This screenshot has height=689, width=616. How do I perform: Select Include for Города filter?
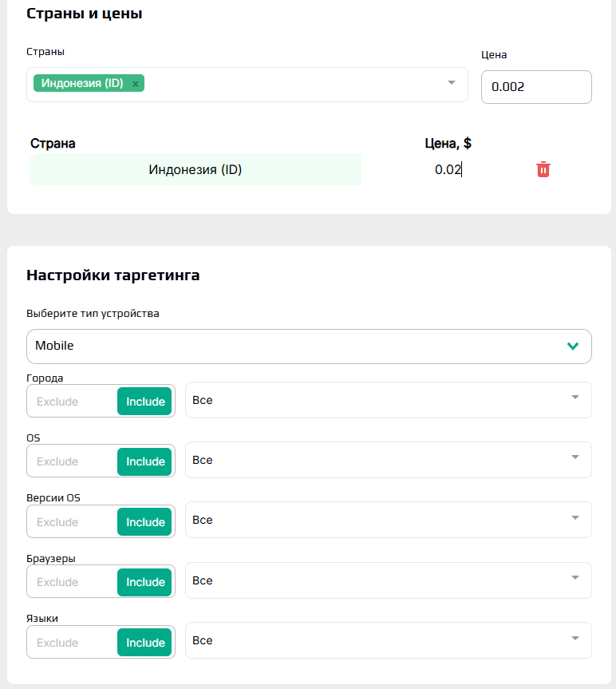pos(144,401)
